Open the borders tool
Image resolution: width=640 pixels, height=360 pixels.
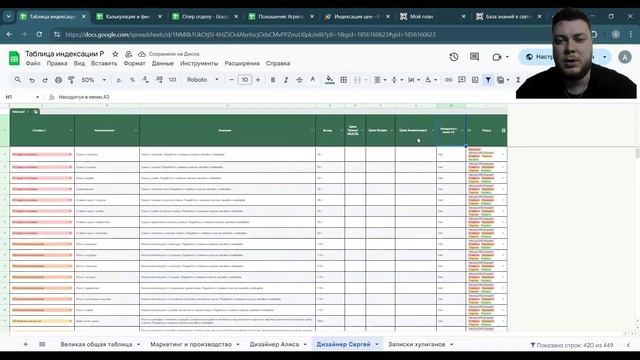tap(344, 80)
